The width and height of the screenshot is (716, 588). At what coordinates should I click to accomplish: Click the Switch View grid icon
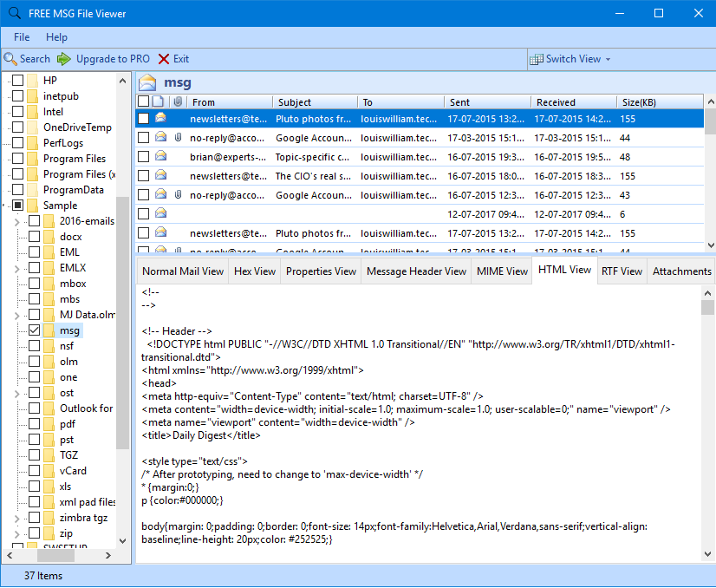point(537,58)
